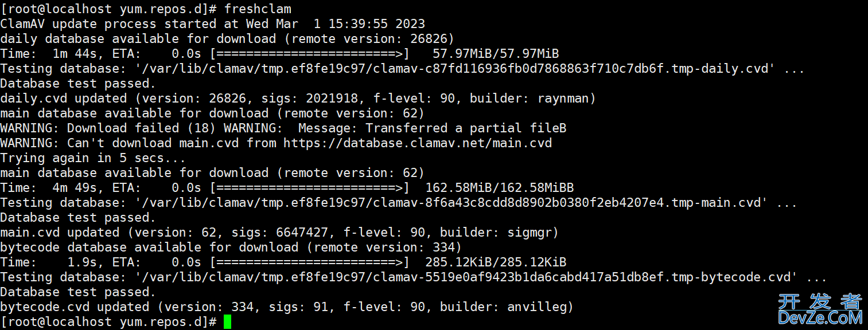
Task: Click the main database 162.58MiB progress bar
Action: 310,188
